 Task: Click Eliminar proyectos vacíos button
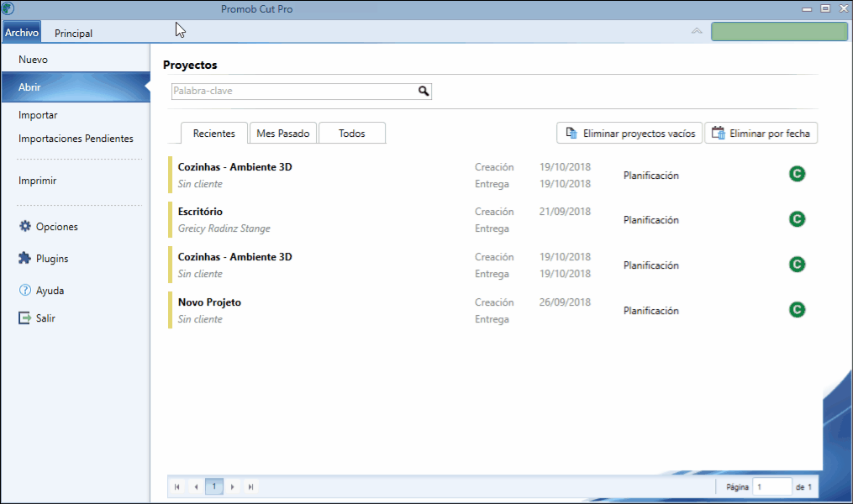point(629,134)
